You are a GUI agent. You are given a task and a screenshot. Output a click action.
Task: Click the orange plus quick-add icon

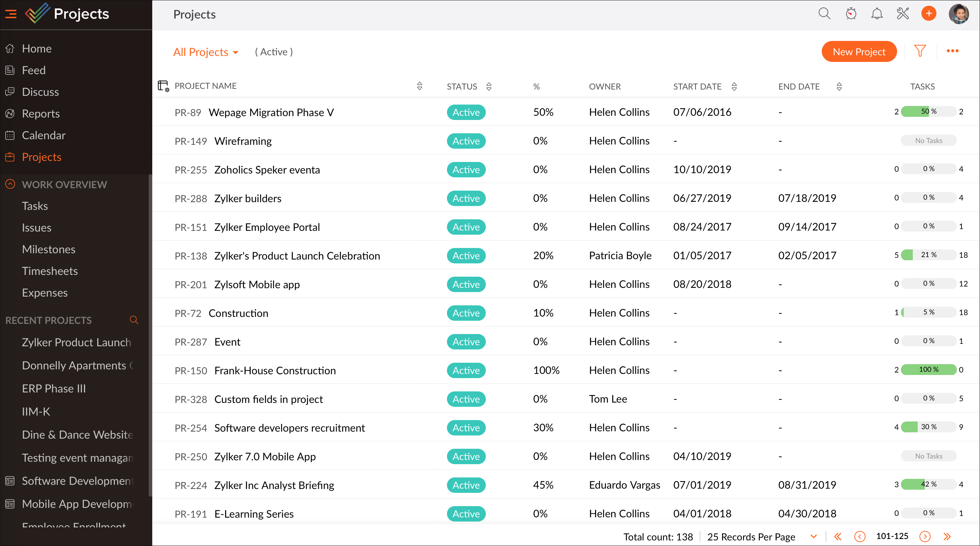928,14
